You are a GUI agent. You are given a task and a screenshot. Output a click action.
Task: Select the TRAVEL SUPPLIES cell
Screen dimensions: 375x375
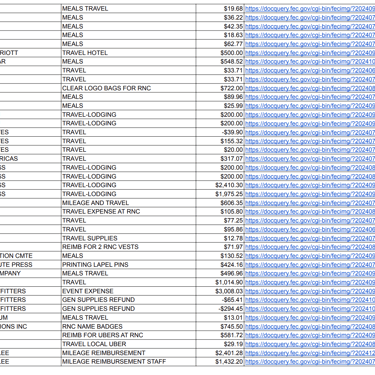click(x=129, y=238)
